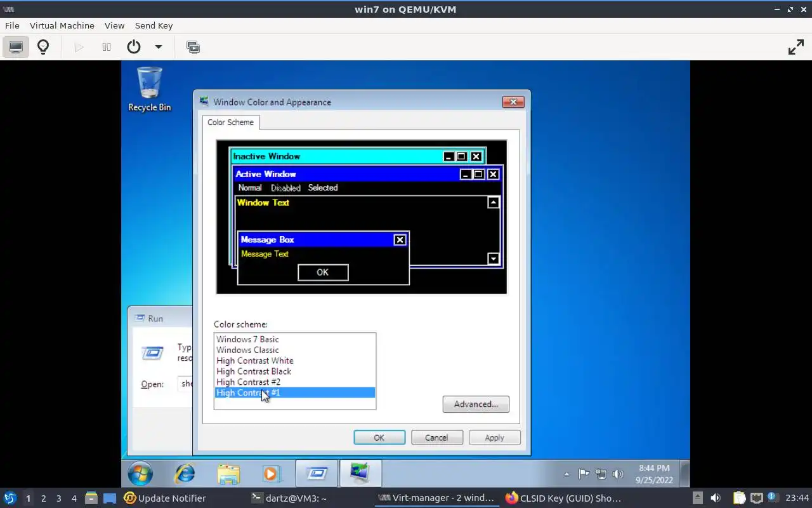Click the host show desktop blue icon
812x508 pixels.
(109, 498)
